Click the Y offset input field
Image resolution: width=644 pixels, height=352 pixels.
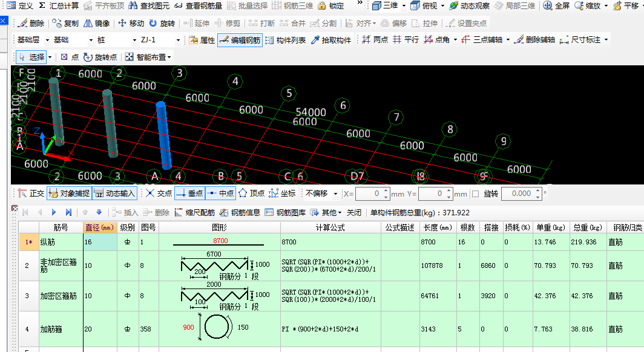(x=433, y=194)
